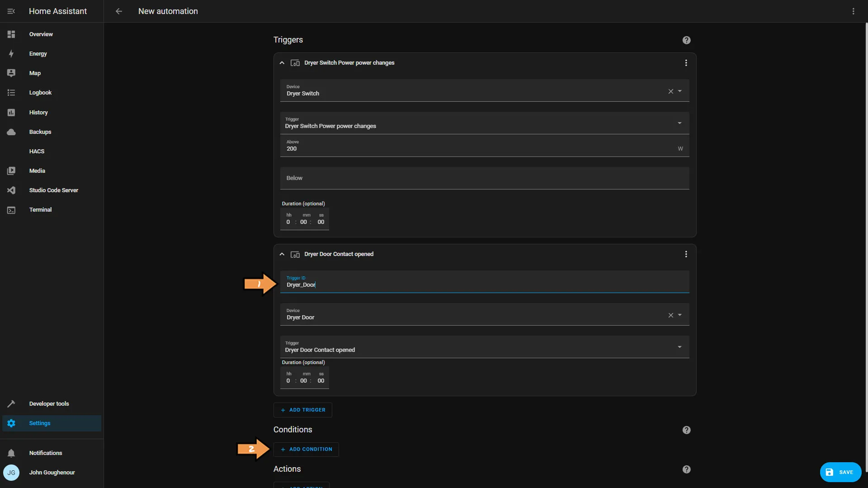Image resolution: width=868 pixels, height=488 pixels.
Task: Open Terminal in the sidebar
Action: tap(52, 210)
